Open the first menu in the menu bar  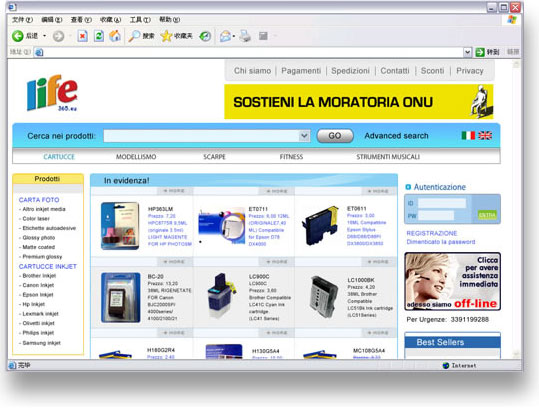[22, 20]
